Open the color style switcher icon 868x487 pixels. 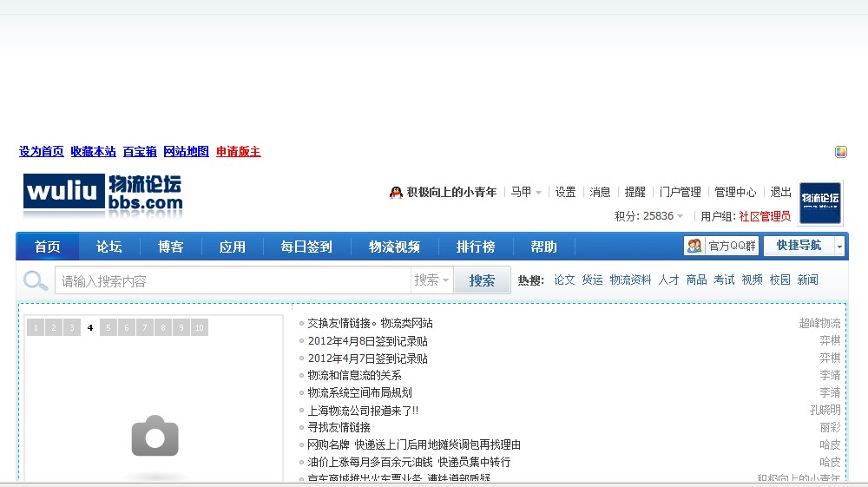(841, 152)
